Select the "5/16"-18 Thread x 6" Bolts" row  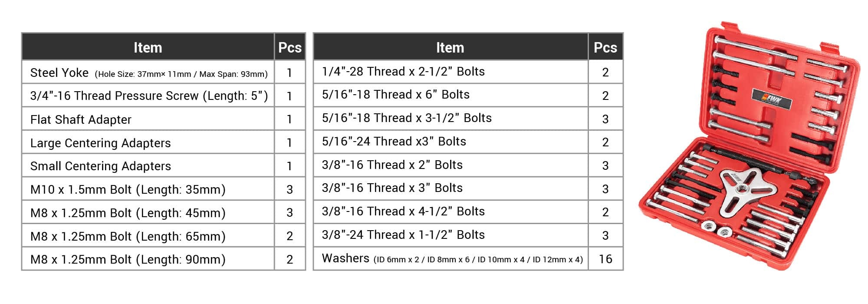point(395,95)
